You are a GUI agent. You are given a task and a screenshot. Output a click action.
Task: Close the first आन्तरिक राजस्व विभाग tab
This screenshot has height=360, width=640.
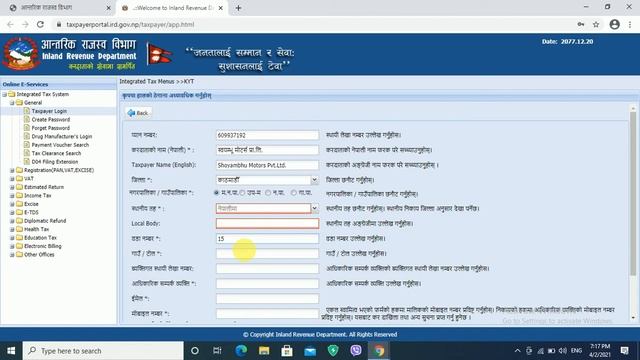108,8
